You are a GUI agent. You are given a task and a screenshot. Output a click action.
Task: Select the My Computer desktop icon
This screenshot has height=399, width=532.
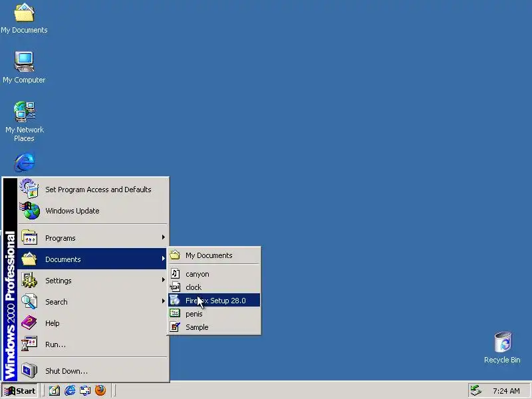[24, 62]
